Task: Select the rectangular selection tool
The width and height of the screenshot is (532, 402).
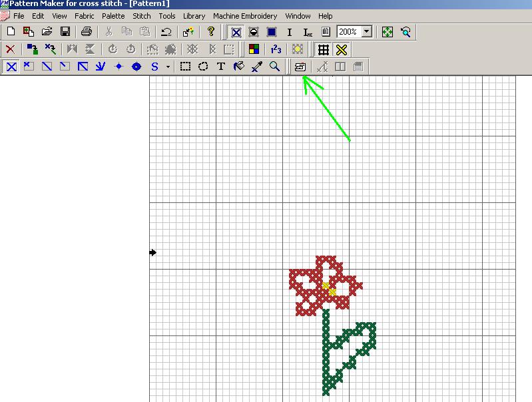Action: pos(186,67)
